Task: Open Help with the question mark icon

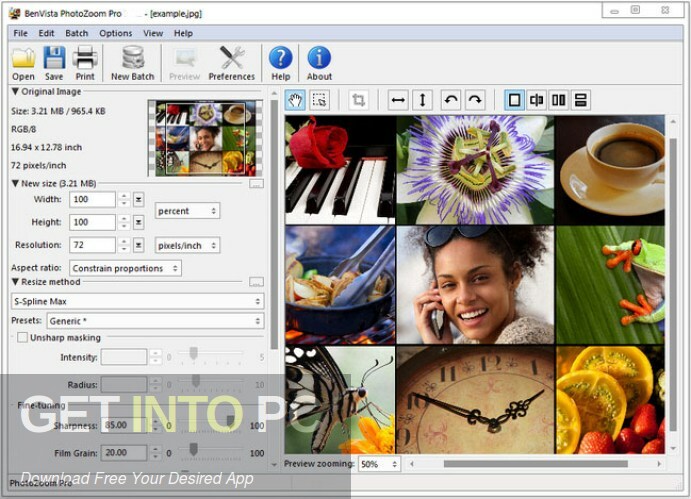Action: click(x=281, y=63)
